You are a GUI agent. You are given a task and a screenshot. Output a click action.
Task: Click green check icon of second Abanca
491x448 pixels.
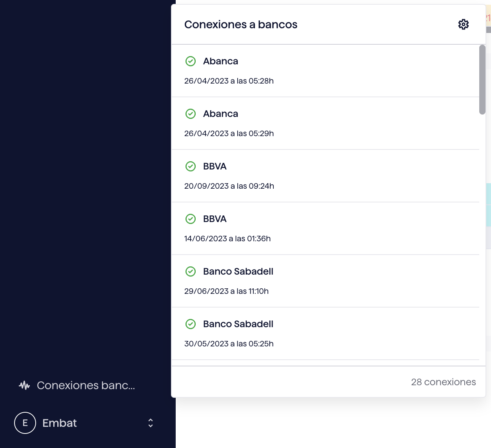(x=191, y=114)
